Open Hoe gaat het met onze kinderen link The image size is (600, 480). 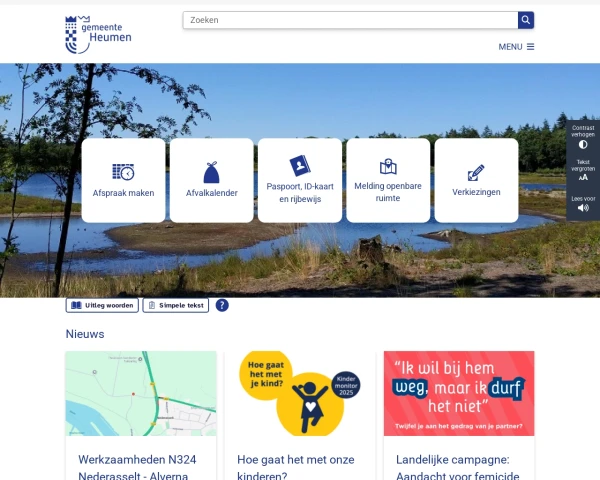[x=296, y=467]
